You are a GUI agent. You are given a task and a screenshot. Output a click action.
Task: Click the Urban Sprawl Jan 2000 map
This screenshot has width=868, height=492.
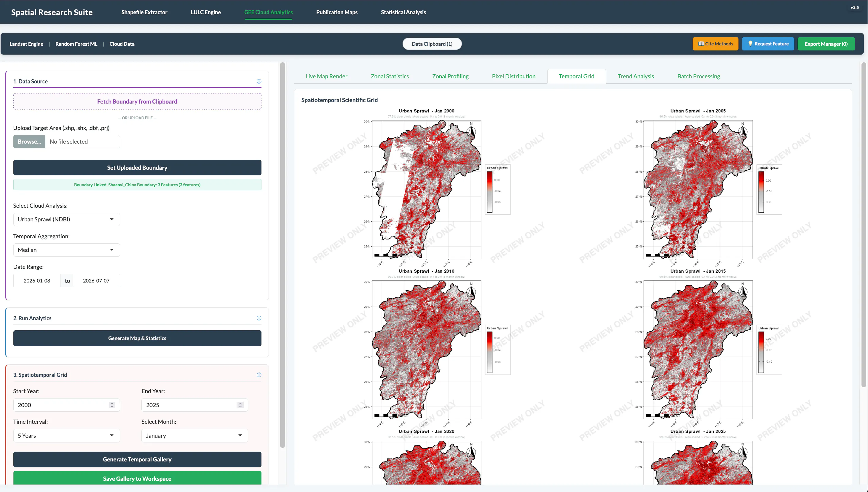pos(427,190)
